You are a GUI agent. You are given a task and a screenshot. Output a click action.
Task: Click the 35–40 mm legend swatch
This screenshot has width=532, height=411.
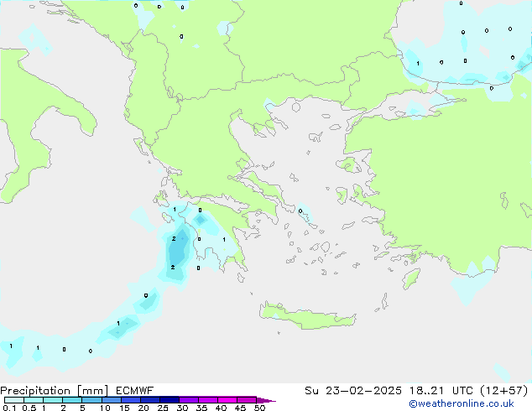tap(208, 400)
